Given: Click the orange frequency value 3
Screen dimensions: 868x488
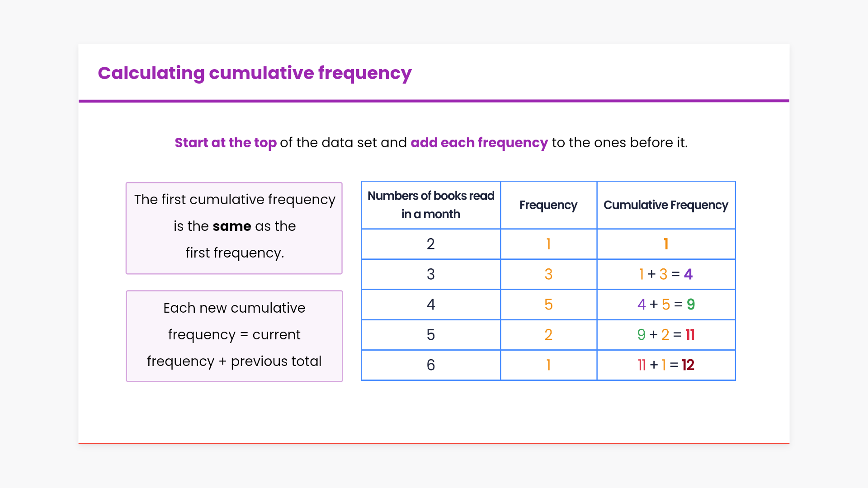Looking at the screenshot, I should [x=548, y=275].
